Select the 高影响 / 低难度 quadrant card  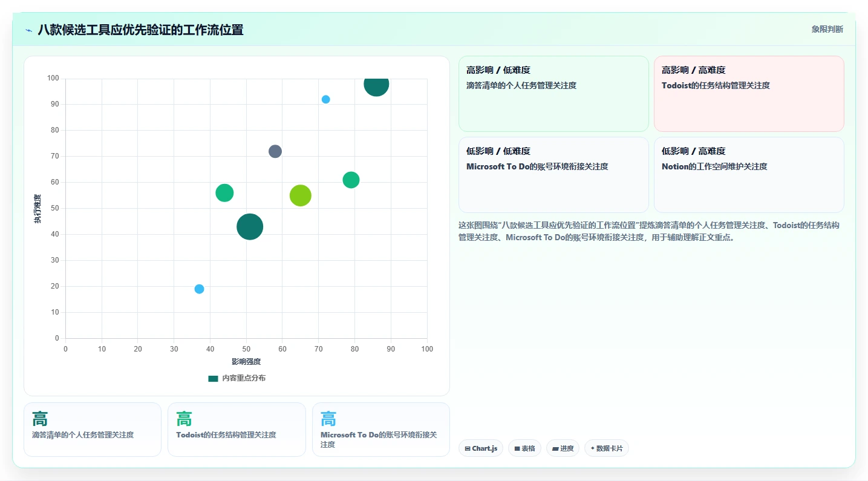pyautogui.click(x=553, y=94)
